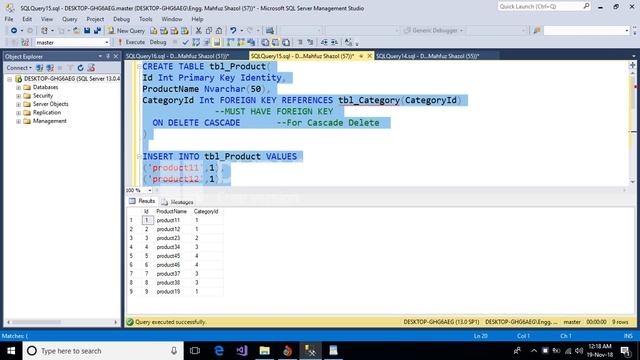Click the New Query toolbar button
This screenshot has height=360, width=640.
coord(126,31)
